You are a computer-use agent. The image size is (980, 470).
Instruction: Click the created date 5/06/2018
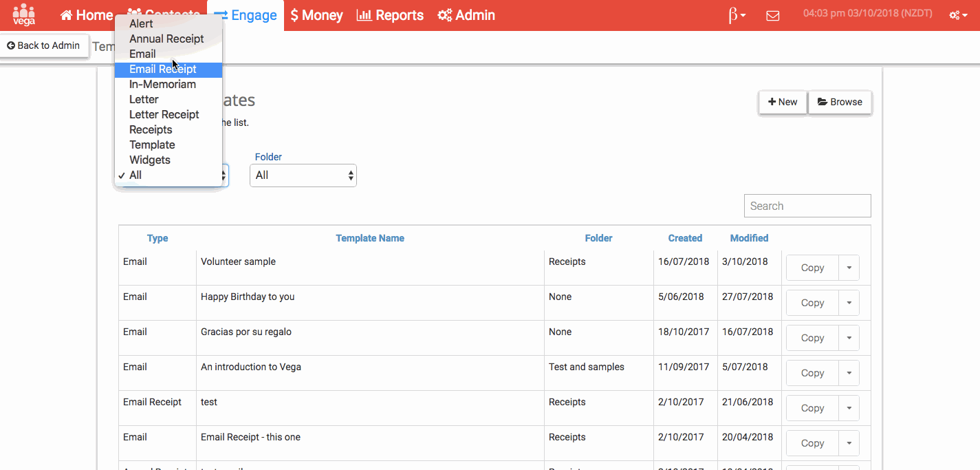681,297
